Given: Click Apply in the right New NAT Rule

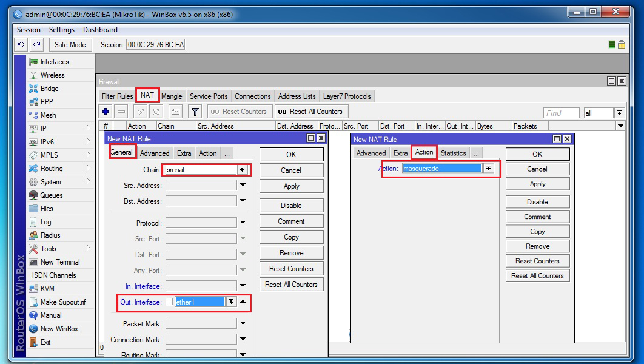Looking at the screenshot, I should pos(538,184).
